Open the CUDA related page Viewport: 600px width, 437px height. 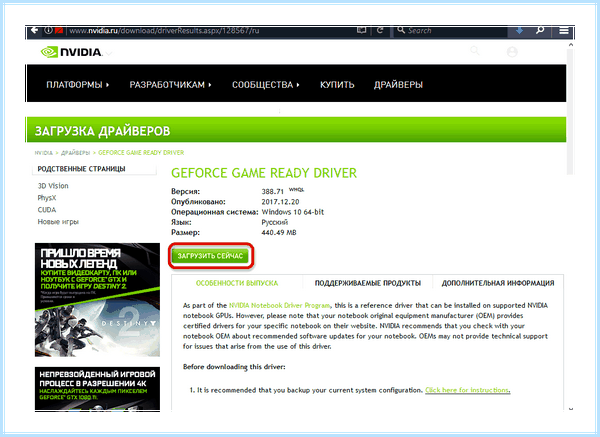click(47, 210)
